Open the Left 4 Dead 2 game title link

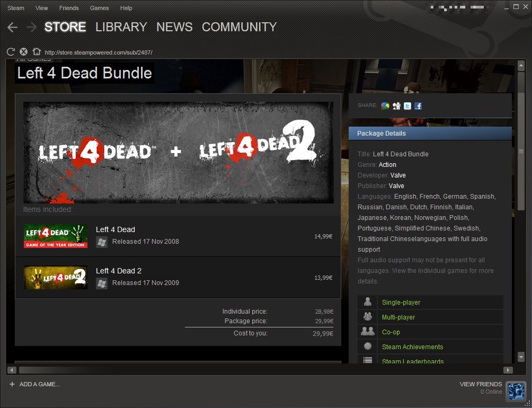[119, 271]
